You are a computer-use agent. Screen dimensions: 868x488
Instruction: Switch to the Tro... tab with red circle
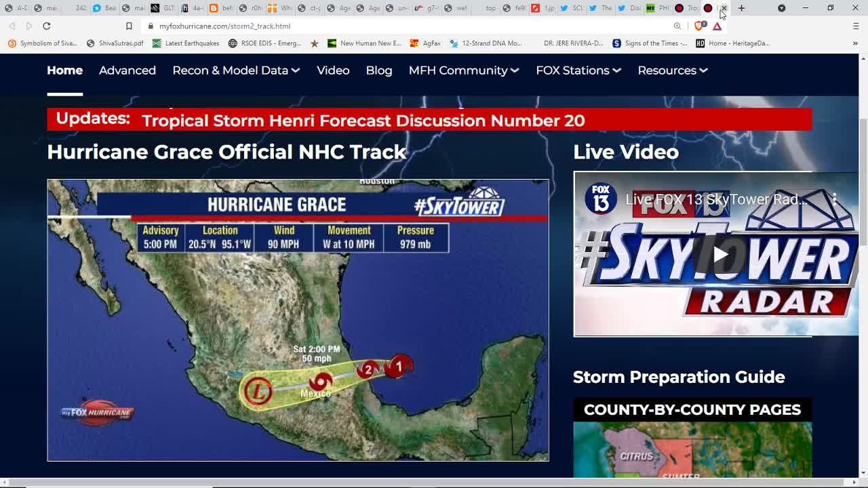coord(686,8)
